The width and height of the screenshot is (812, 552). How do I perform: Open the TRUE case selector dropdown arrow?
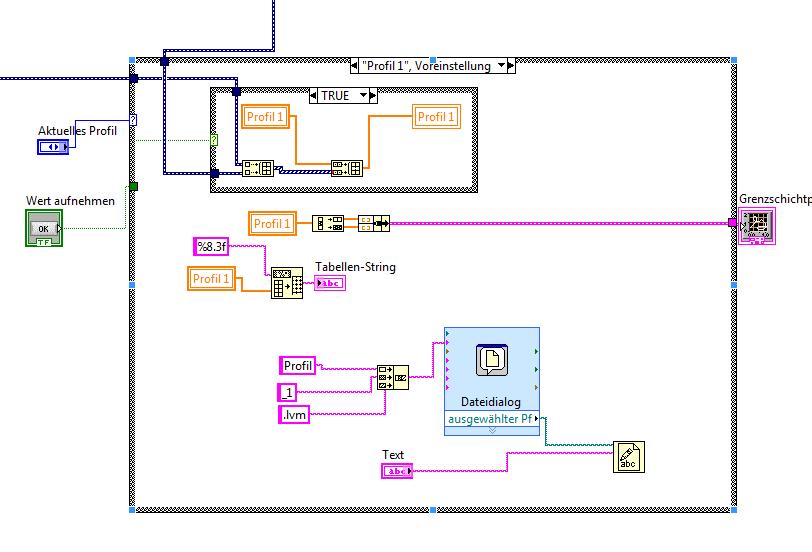coord(364,95)
